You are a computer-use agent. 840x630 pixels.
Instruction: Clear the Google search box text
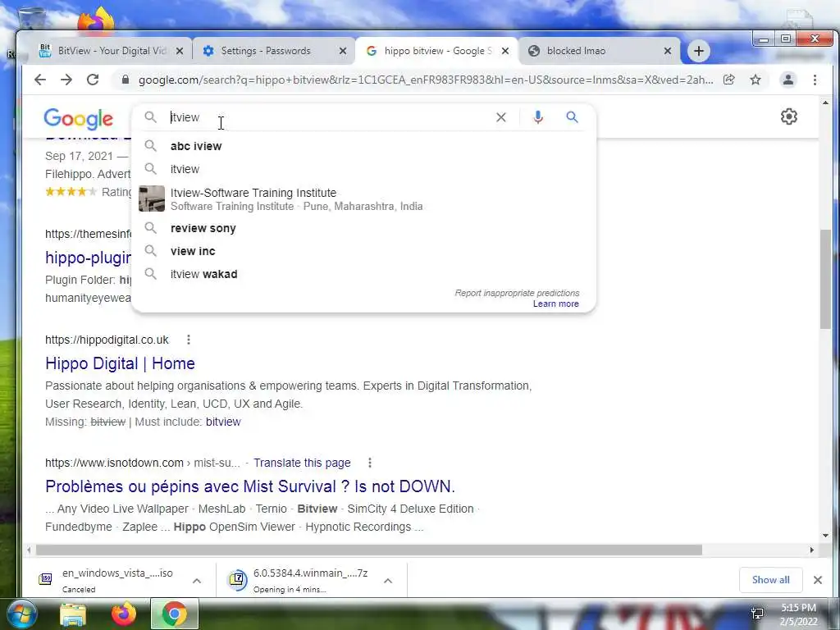coord(501,117)
